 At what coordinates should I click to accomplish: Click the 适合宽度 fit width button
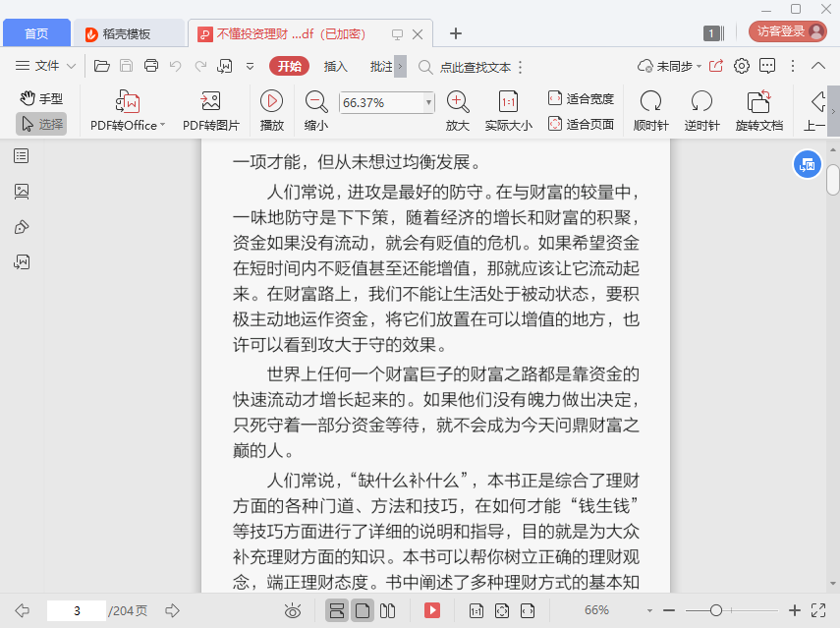coord(581,98)
